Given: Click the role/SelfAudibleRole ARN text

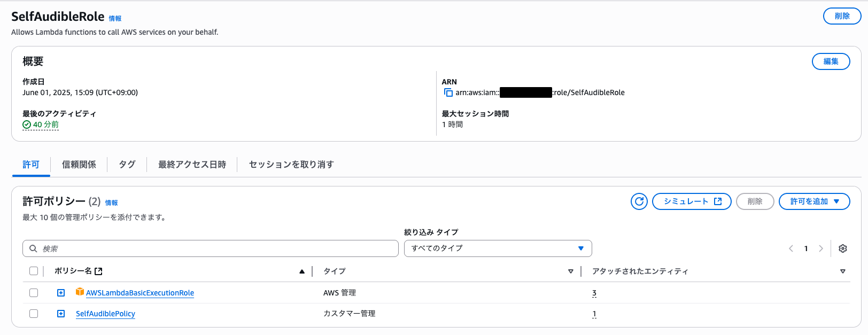Looking at the screenshot, I should tap(588, 92).
